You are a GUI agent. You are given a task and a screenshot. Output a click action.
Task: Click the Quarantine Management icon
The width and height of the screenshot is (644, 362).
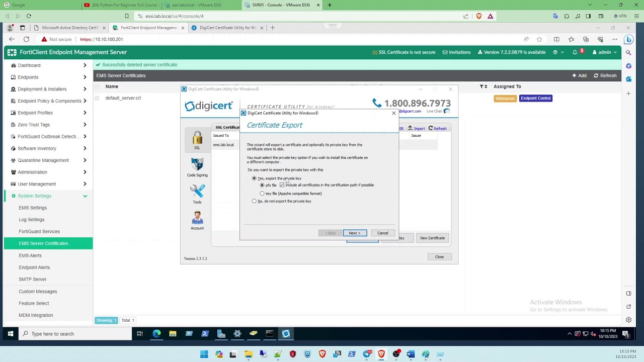coord(14,160)
